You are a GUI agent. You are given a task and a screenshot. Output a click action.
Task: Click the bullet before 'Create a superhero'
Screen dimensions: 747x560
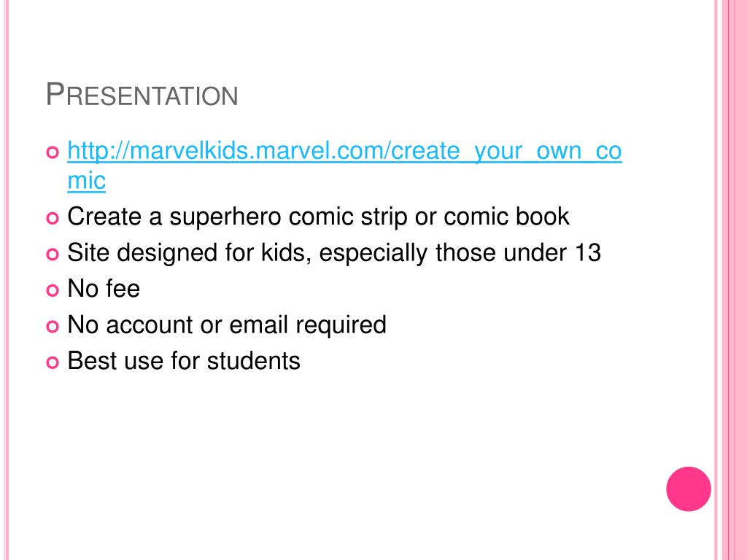53,218
